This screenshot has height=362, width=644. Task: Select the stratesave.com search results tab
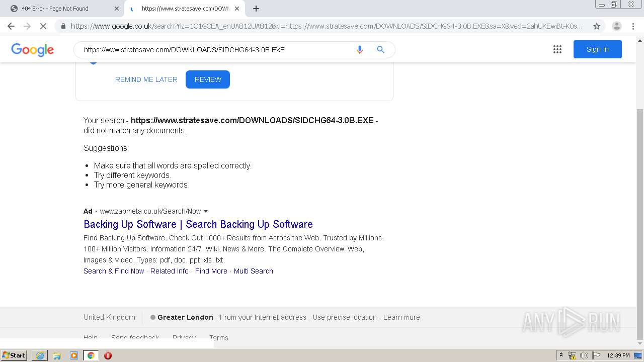pyautogui.click(x=185, y=9)
